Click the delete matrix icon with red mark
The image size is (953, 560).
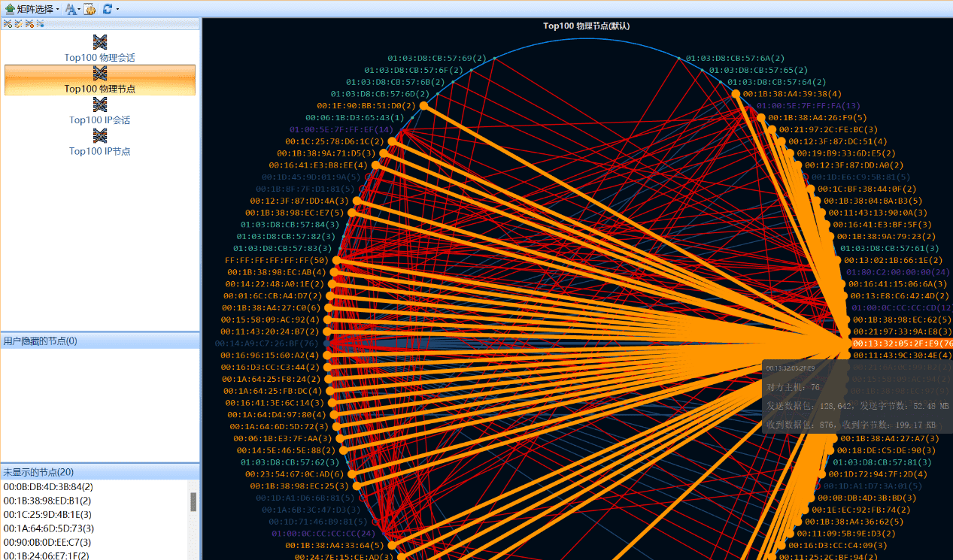[29, 24]
